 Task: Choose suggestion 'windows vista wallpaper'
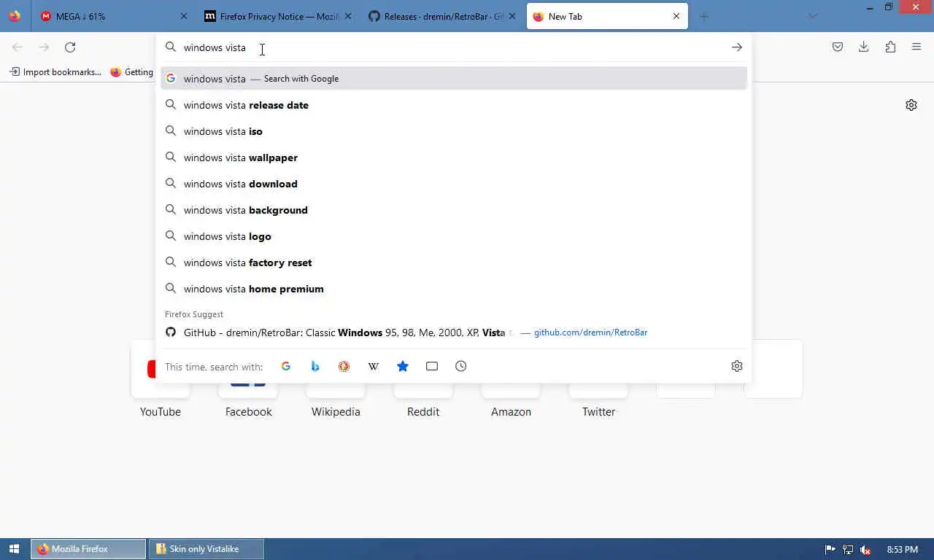pos(454,157)
